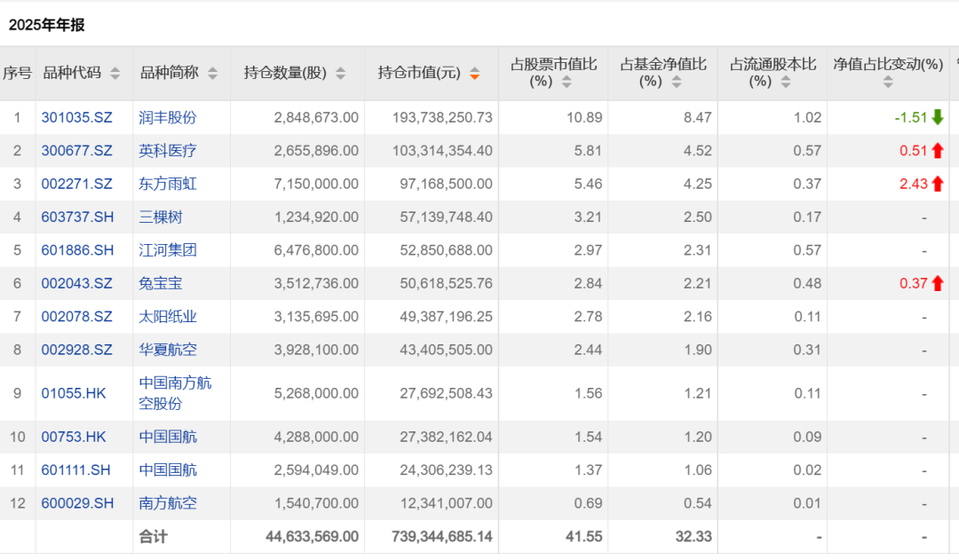Image resolution: width=959 pixels, height=560 pixels.
Task: Sort by 占股票市值比(%) sort icon
Action: click(567, 83)
